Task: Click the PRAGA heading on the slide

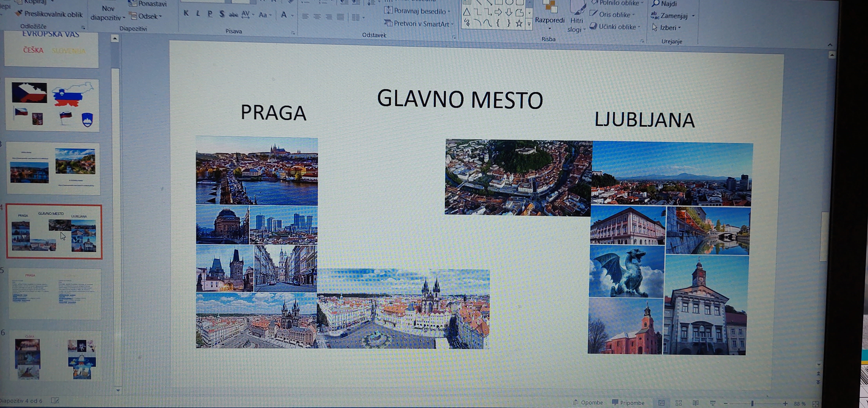Action: 273,113
